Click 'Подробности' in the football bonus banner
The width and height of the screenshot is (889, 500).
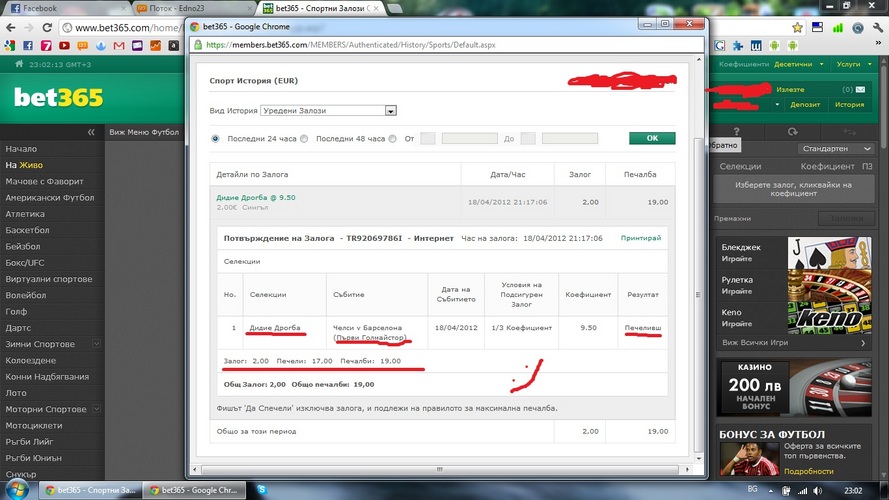pos(808,471)
